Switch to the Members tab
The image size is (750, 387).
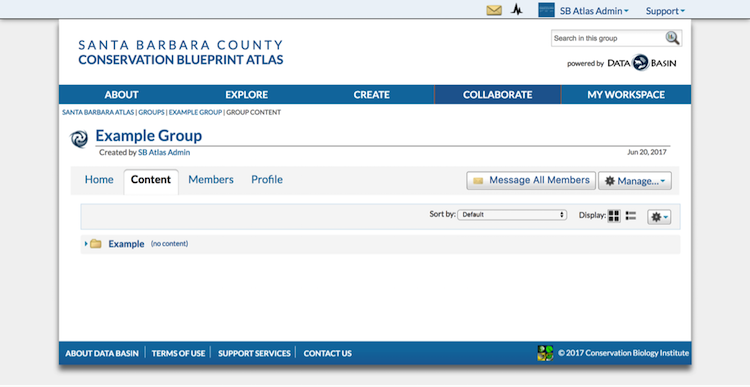(211, 180)
